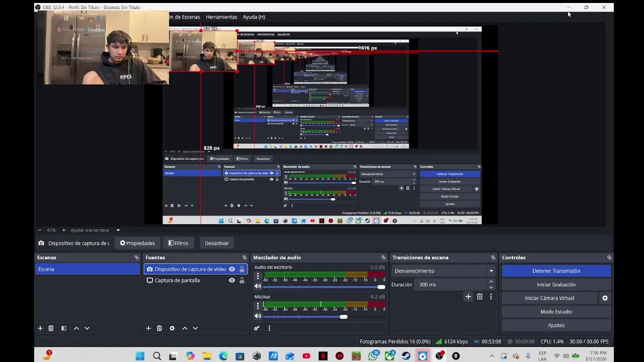Increase transition duration stepper up
Viewport: 644px width, 362px height.
coord(491,282)
